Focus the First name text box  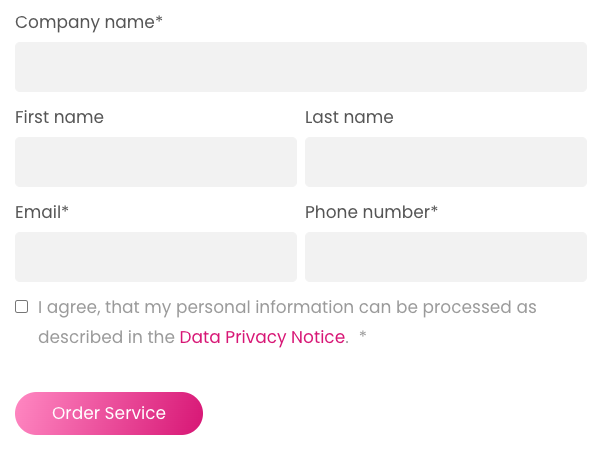(155, 162)
